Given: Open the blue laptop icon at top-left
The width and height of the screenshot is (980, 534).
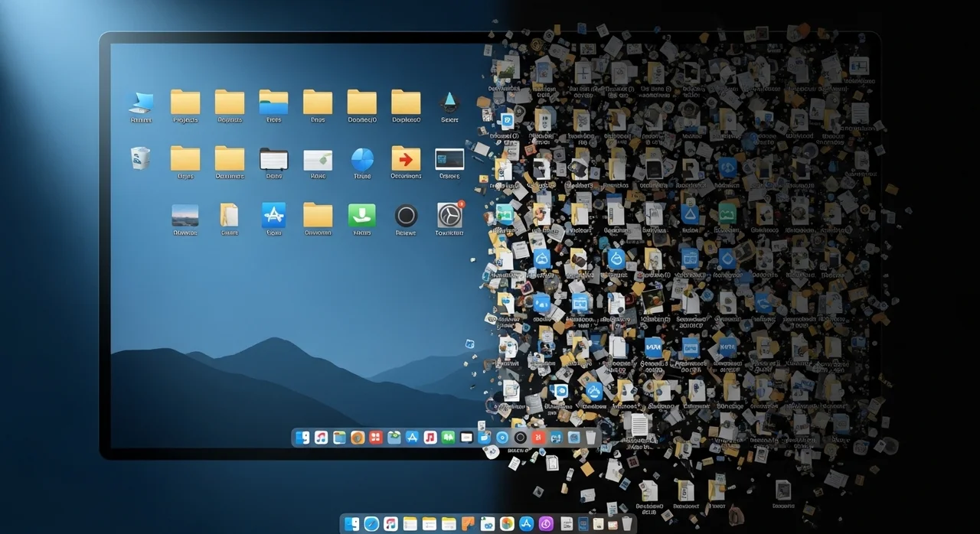Looking at the screenshot, I should 141,103.
